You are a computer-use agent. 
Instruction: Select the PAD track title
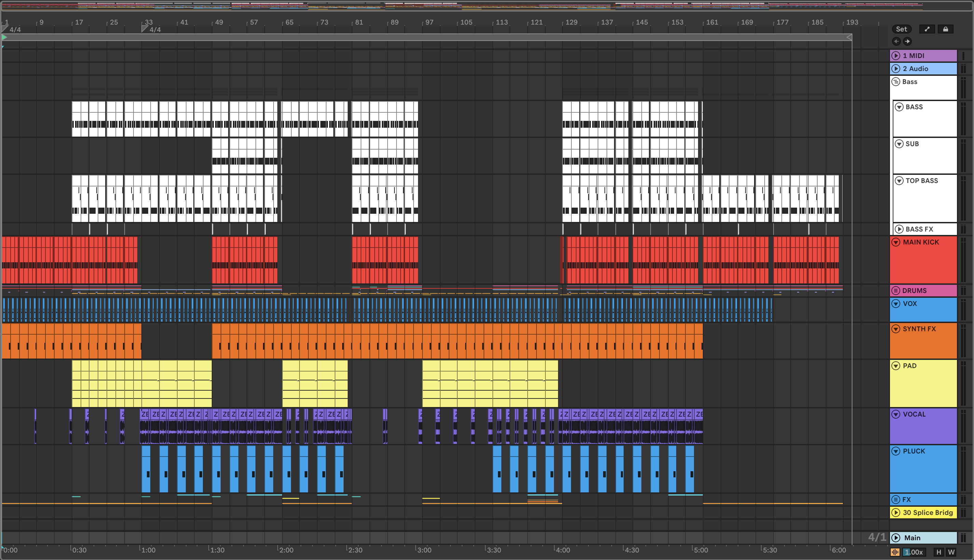click(910, 366)
